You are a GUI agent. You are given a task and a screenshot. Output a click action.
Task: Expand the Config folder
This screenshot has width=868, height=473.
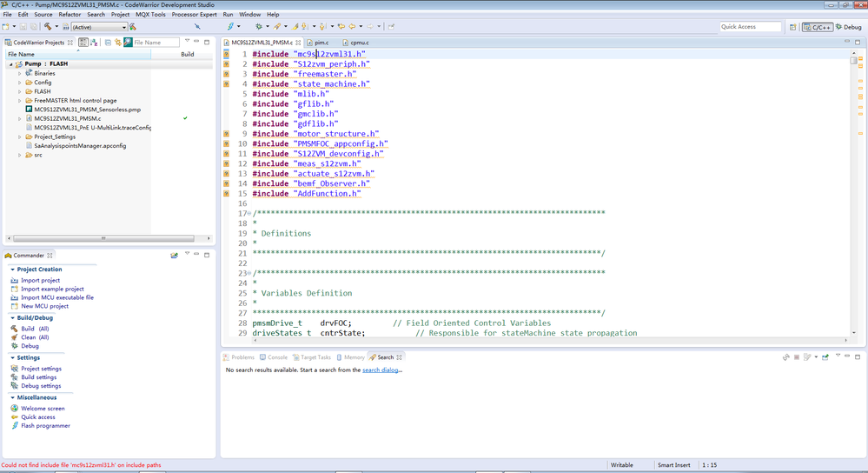(20, 83)
